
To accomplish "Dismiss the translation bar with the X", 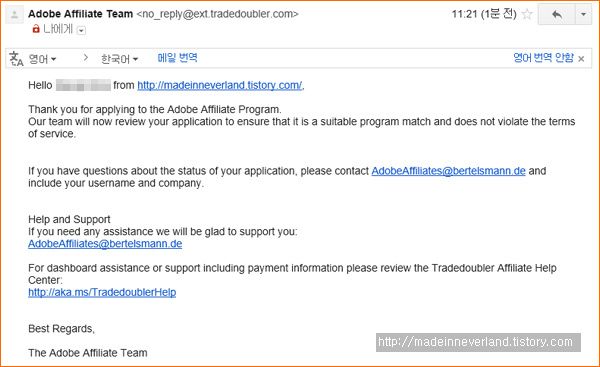I will (x=581, y=59).
